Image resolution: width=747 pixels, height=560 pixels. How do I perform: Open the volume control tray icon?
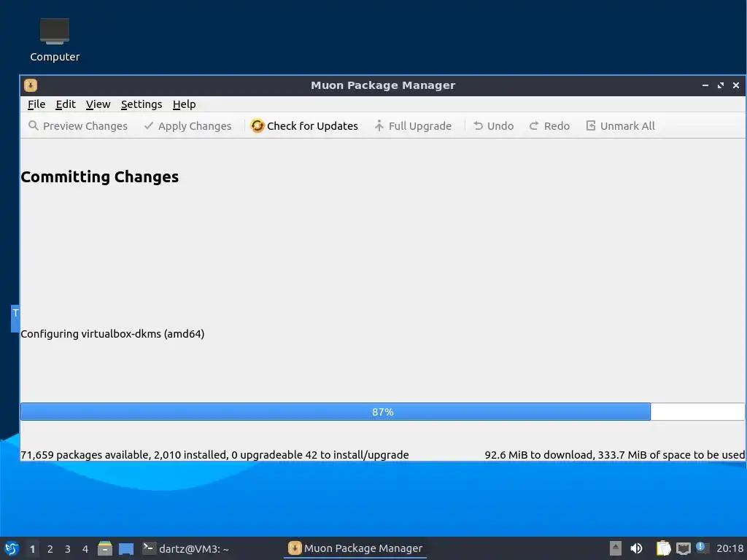pos(636,548)
